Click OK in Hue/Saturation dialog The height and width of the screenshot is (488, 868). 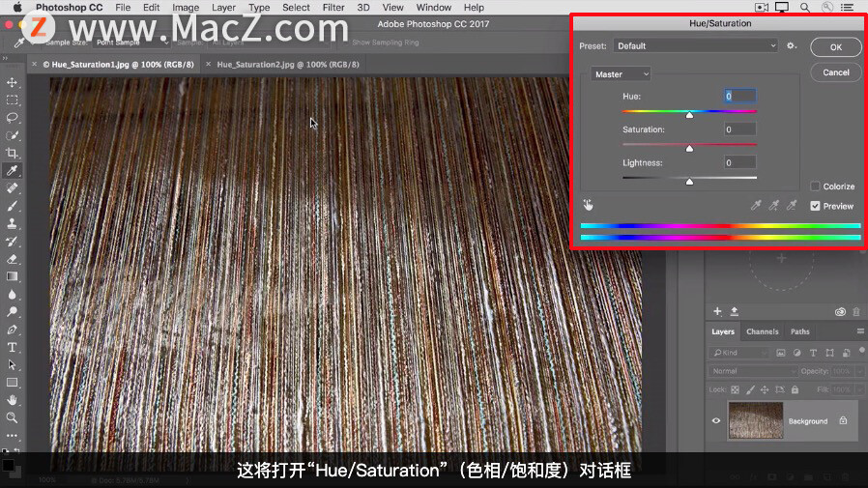(836, 47)
